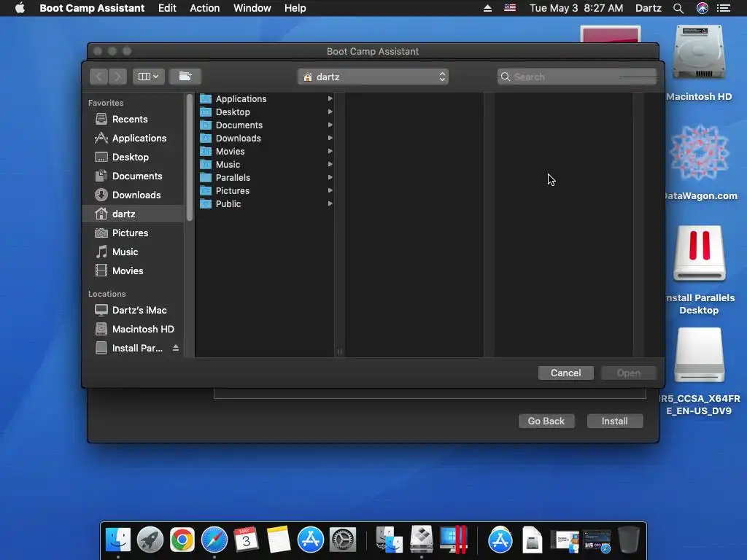The image size is (747, 560).
Task: Open Finder from the Dock
Action: click(x=118, y=540)
